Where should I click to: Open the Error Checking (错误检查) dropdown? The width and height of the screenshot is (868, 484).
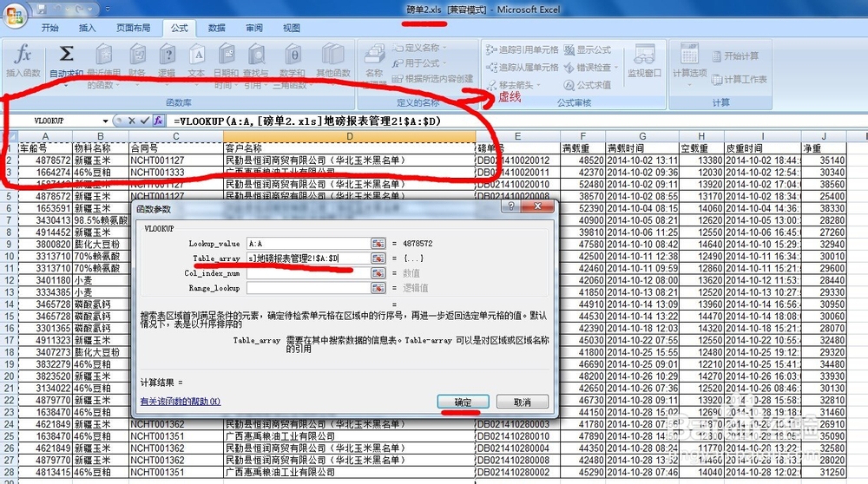[615, 68]
